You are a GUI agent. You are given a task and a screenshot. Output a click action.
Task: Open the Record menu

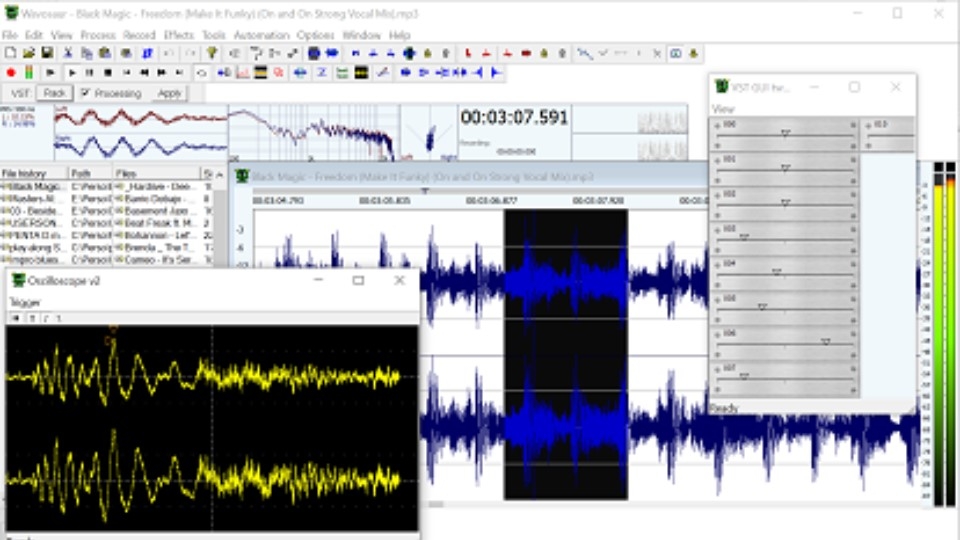139,35
